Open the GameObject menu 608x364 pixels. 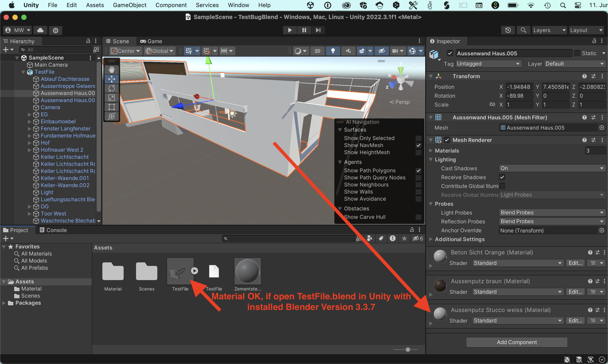(x=129, y=5)
